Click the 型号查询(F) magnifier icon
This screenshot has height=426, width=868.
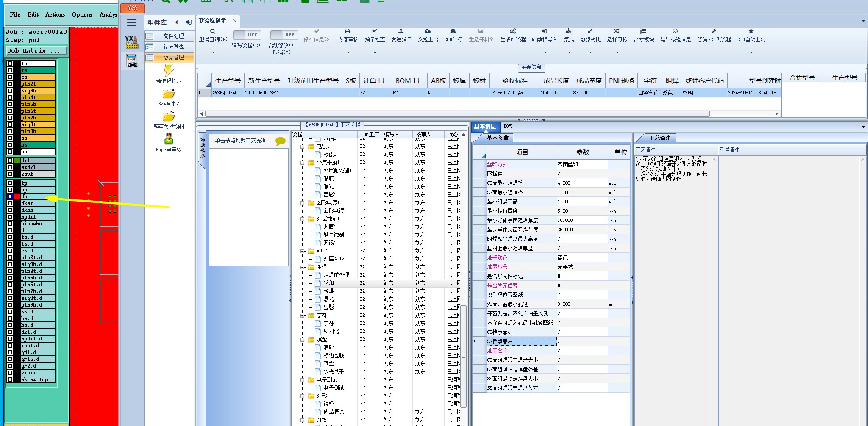[213, 31]
